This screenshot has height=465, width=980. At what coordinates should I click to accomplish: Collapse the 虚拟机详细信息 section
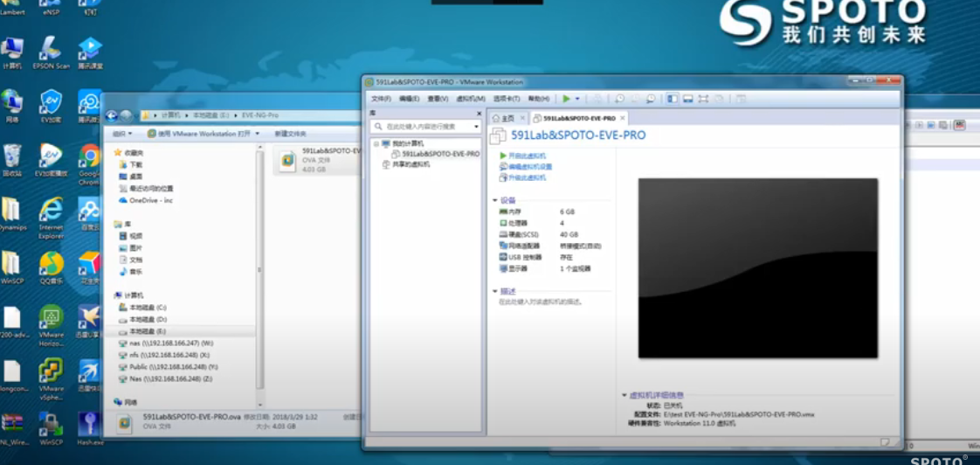(625, 395)
